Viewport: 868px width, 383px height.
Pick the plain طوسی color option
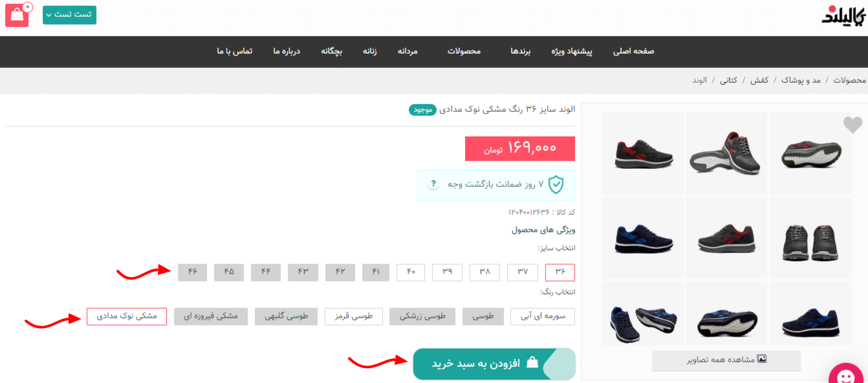click(x=483, y=316)
